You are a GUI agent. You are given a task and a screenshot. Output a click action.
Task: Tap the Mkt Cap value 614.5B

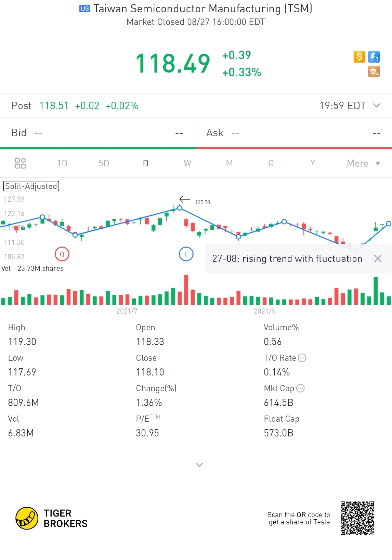pyautogui.click(x=278, y=403)
